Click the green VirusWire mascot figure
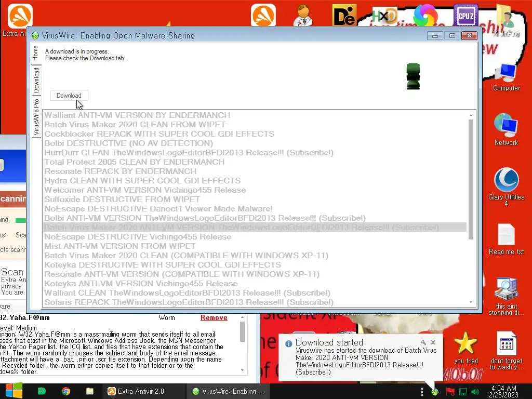 tap(413, 76)
